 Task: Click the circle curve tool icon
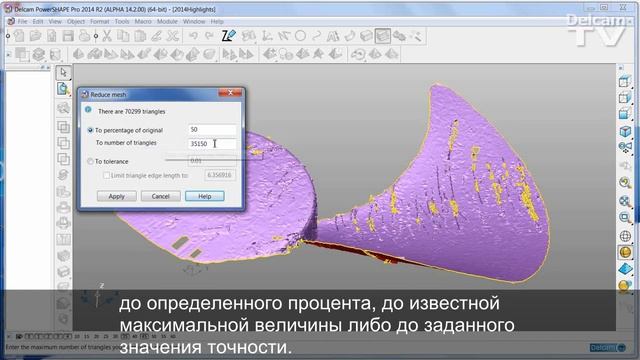[300, 36]
